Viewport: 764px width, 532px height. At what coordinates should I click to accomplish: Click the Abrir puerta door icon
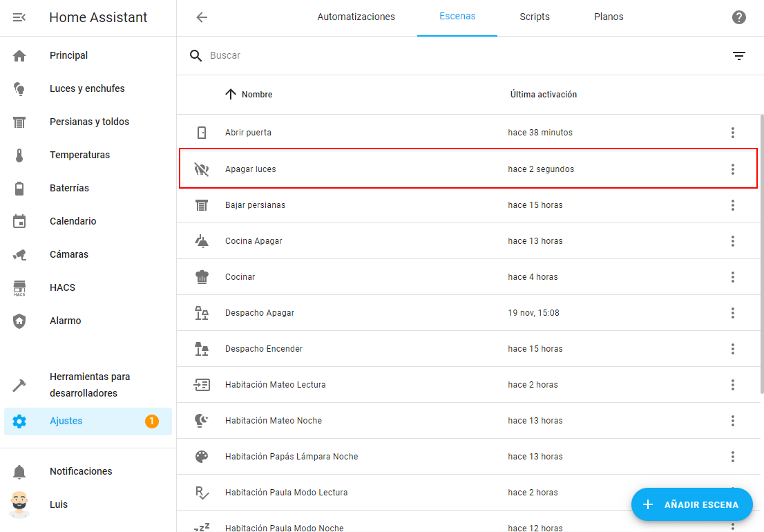(202, 133)
